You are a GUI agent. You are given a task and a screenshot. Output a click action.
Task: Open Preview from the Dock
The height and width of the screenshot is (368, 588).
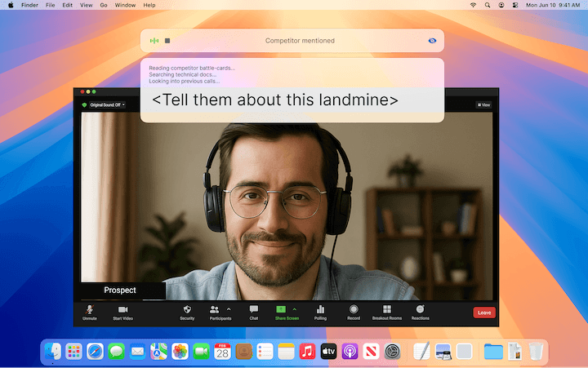443,352
